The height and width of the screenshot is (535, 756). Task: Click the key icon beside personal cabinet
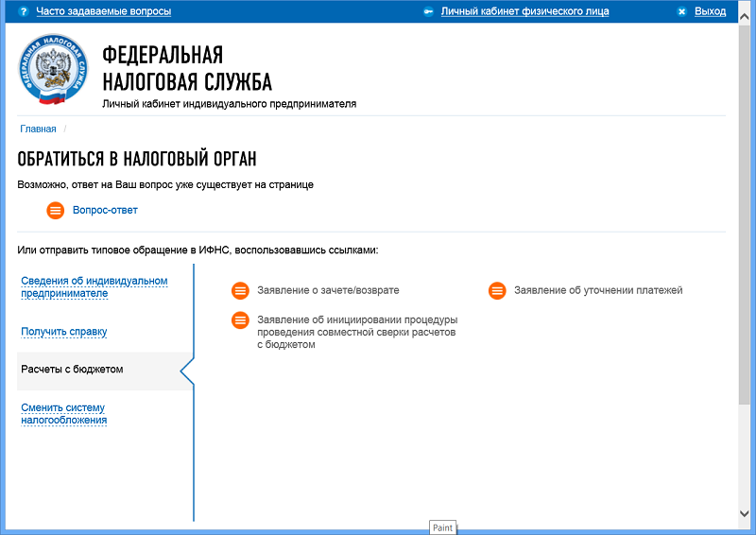click(428, 11)
